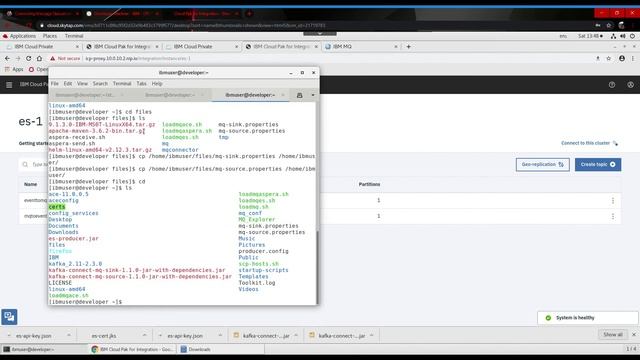Click the topic search magnifier icon
Viewport: 640px width, 360px height.
pyautogui.click(x=25, y=164)
